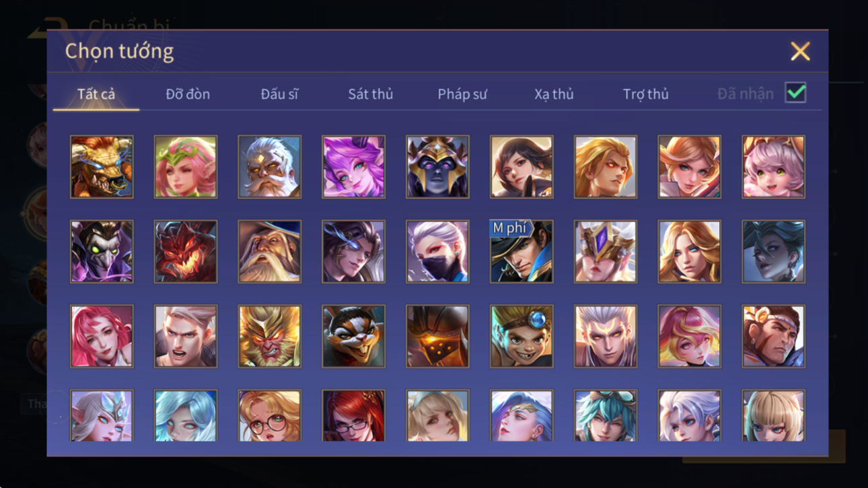Image resolution: width=868 pixels, height=488 pixels.
Task: Uncheck the "Đã nhận" checkbox
Action: (795, 93)
